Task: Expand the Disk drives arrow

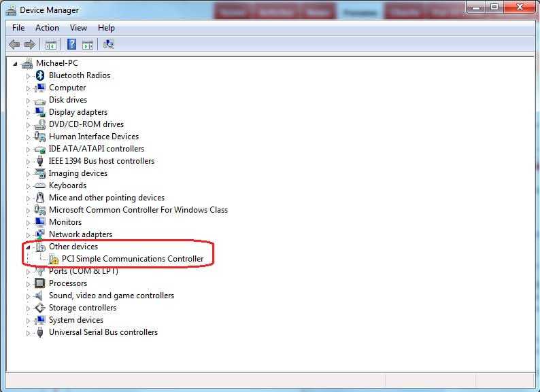Action: click(28, 101)
